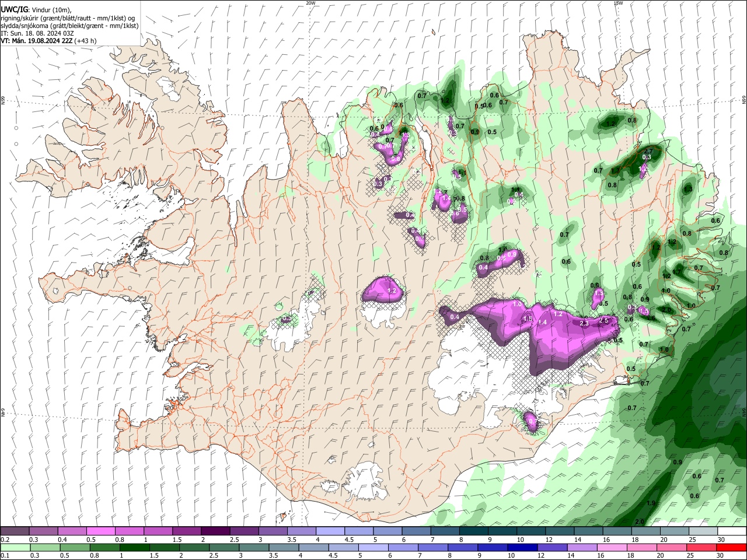Click the 1.9 rain value over the sea

pyautogui.click(x=651, y=503)
